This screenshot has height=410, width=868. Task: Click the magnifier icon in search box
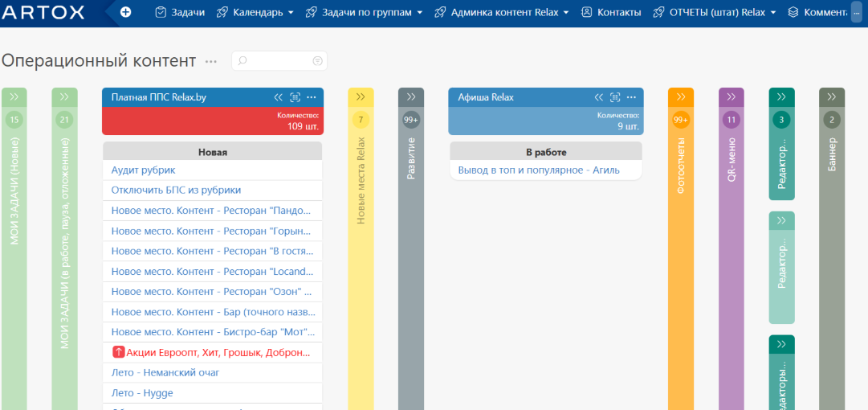click(x=242, y=61)
